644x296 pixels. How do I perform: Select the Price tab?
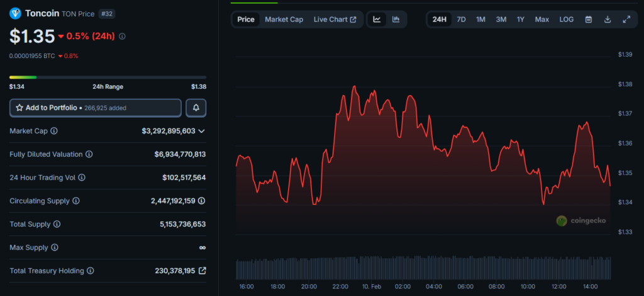tap(246, 20)
